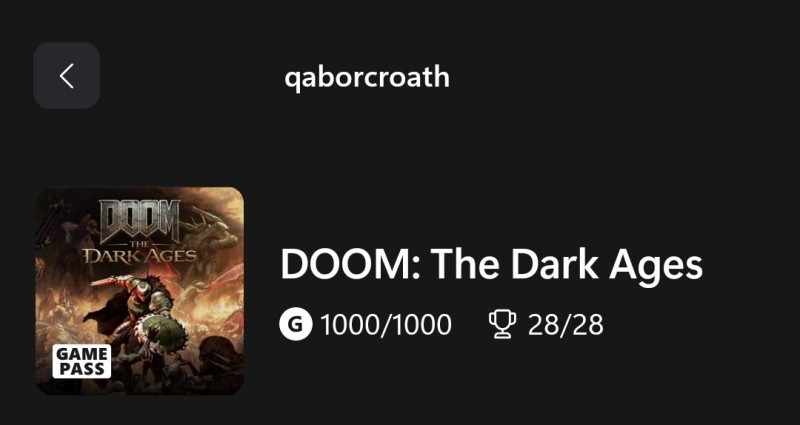The width and height of the screenshot is (800, 425).
Task: Select the word GAME in the badge
Action: [82, 353]
